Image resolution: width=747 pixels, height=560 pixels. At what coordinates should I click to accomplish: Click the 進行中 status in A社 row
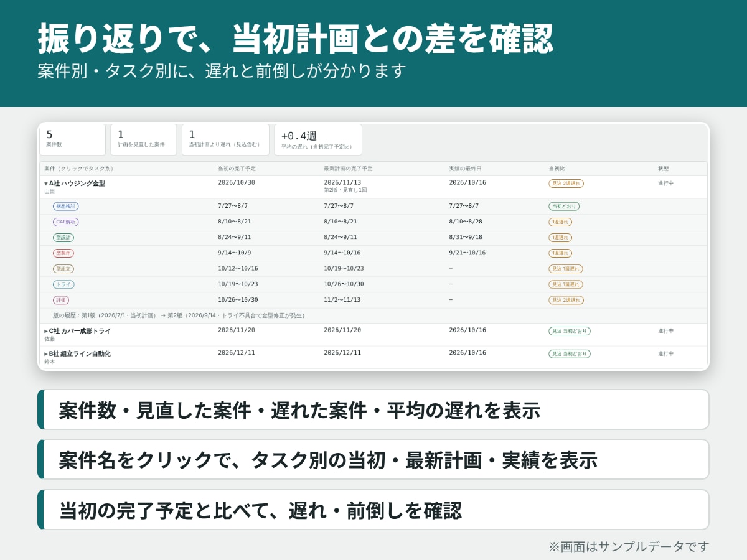(666, 184)
